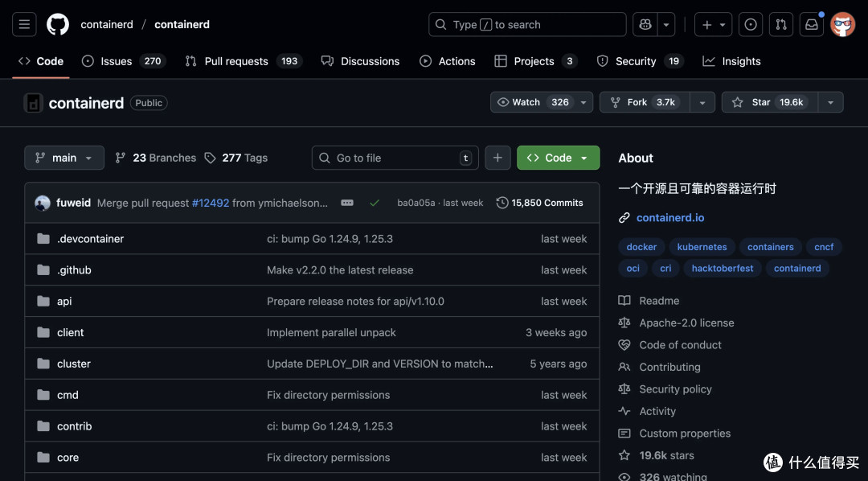Image resolution: width=868 pixels, height=481 pixels.
Task: Open the Watch notifications dropdown
Action: (x=542, y=102)
